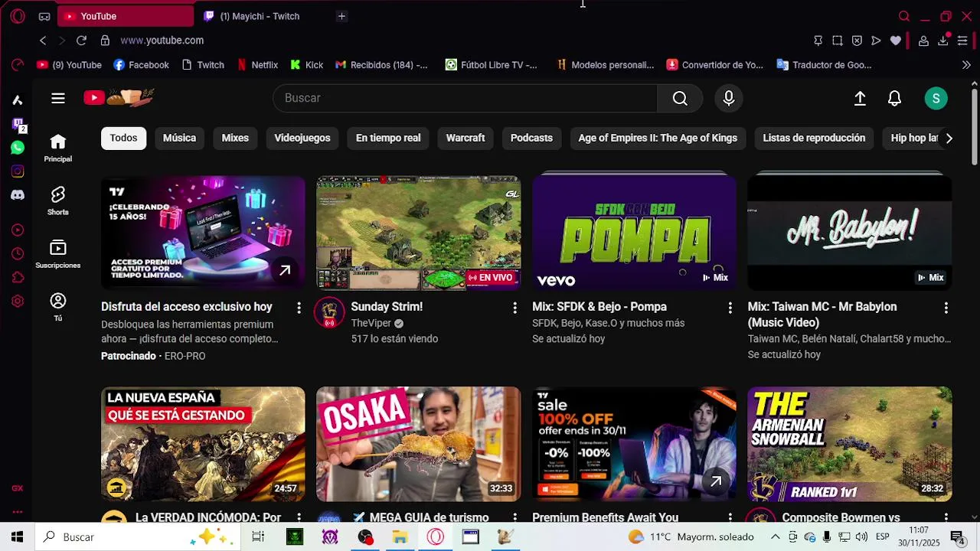
Task: Select the En tiempo real chip
Action: tap(388, 138)
